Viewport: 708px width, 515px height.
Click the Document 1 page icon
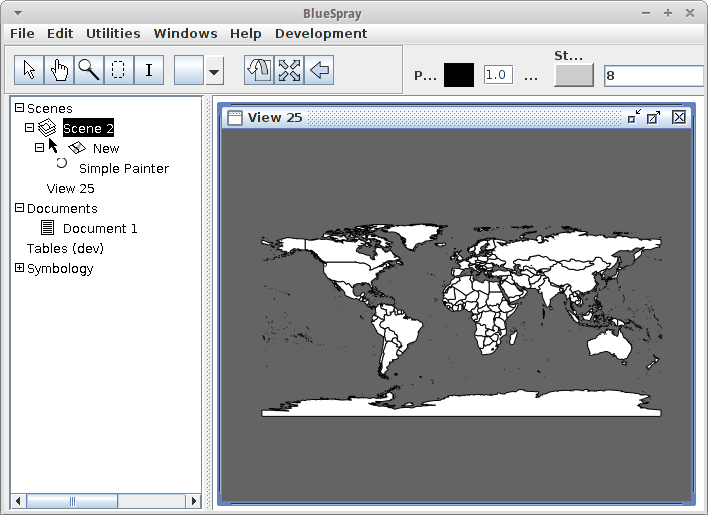pos(48,228)
